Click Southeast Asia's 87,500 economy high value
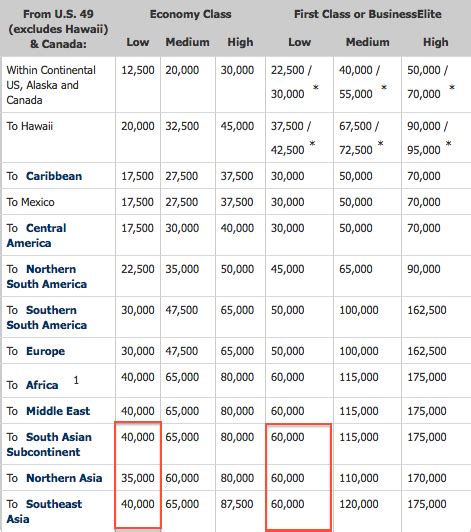Viewport: 471px width, 532px height. pyautogui.click(x=237, y=504)
